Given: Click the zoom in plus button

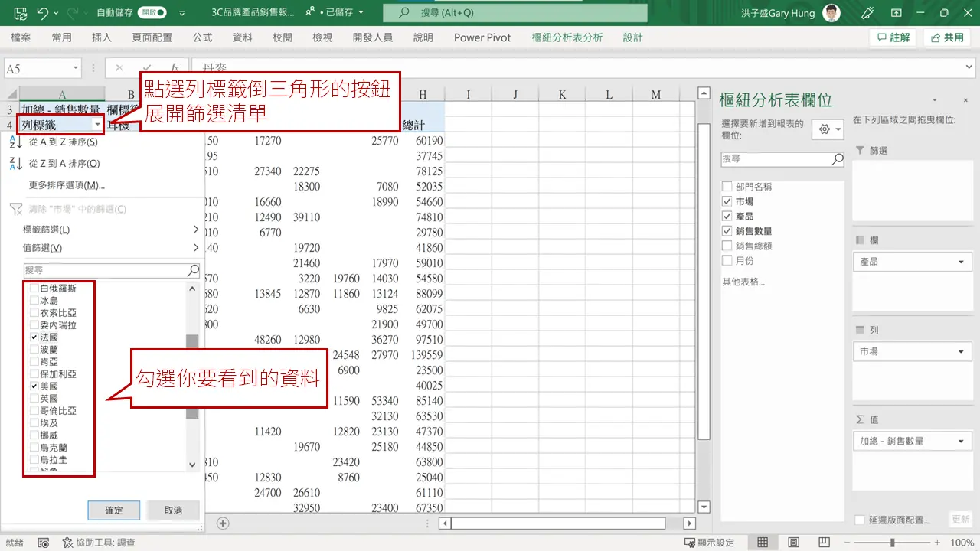Looking at the screenshot, I should click(938, 543).
